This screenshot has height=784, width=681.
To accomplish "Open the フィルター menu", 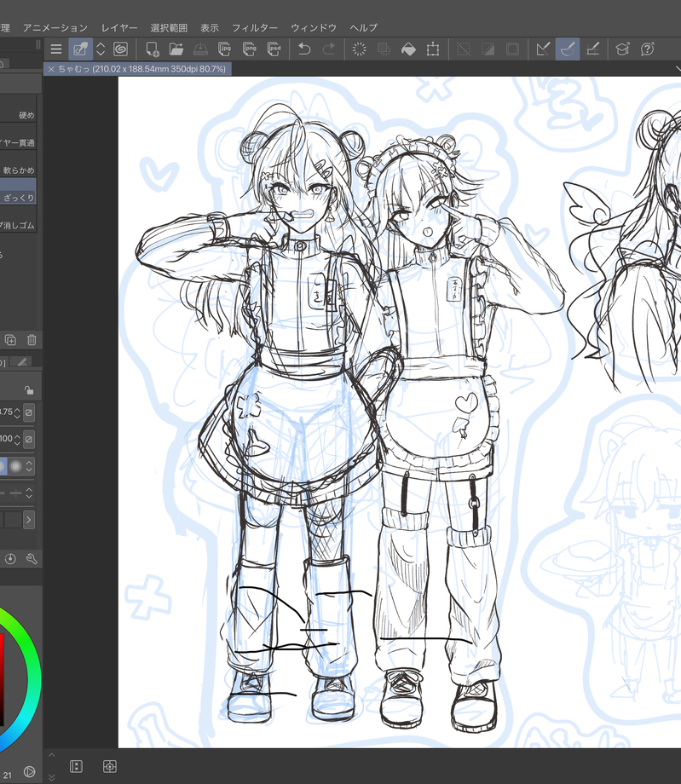I will (255, 28).
